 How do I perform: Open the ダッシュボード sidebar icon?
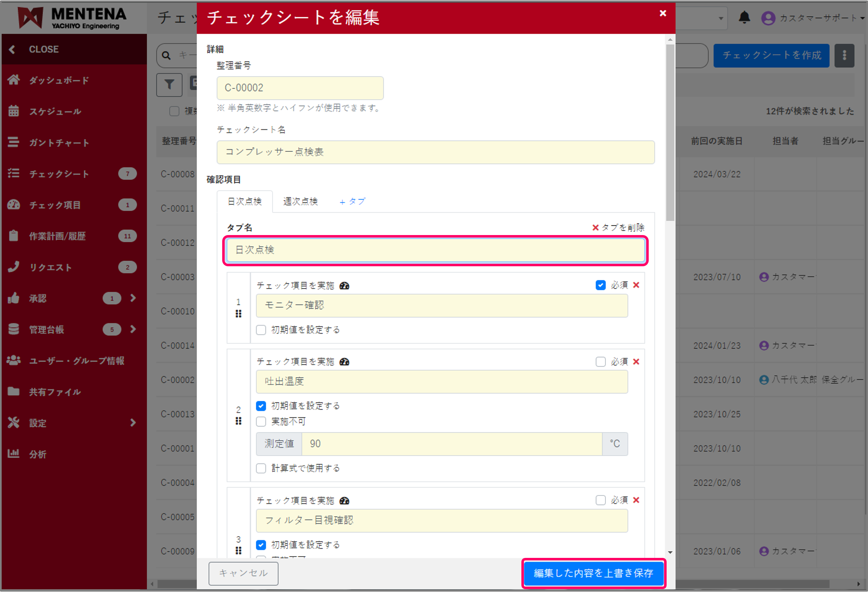[x=14, y=80]
